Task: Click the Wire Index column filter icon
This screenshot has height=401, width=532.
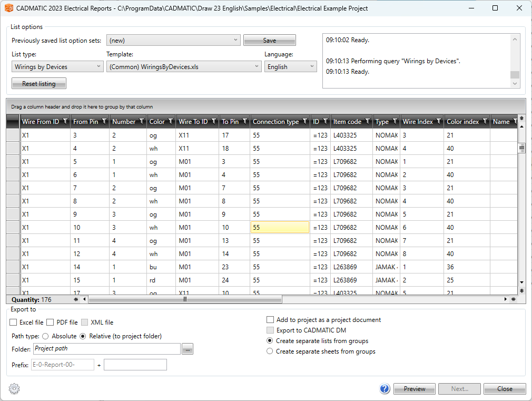Action: [x=438, y=121]
